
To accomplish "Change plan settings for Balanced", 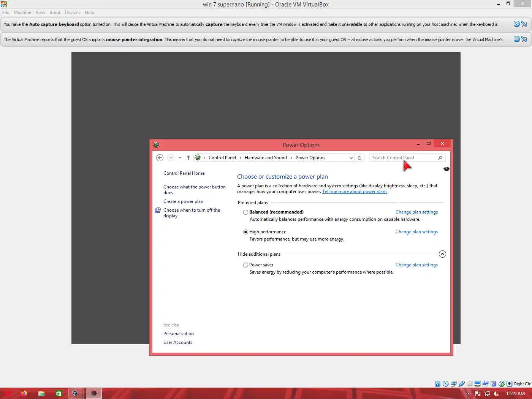I will 416,212.
